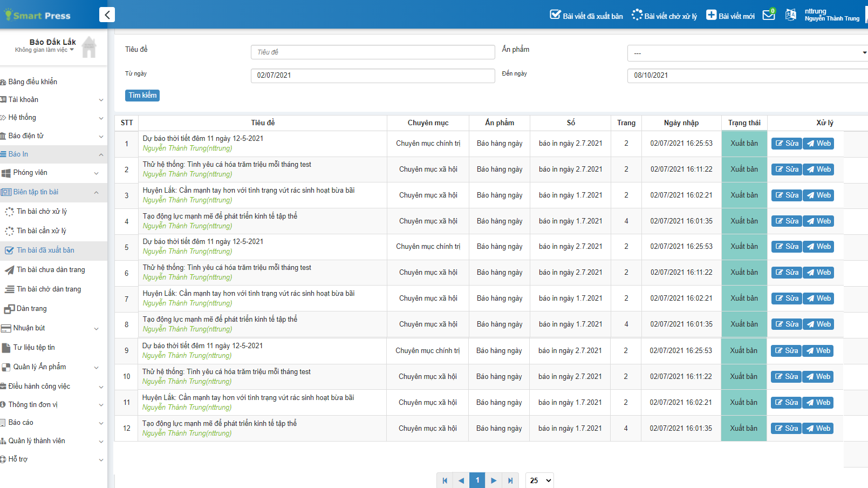Open the Báo Đắk Lắk workspace selector
The image size is (868, 488).
point(45,45)
